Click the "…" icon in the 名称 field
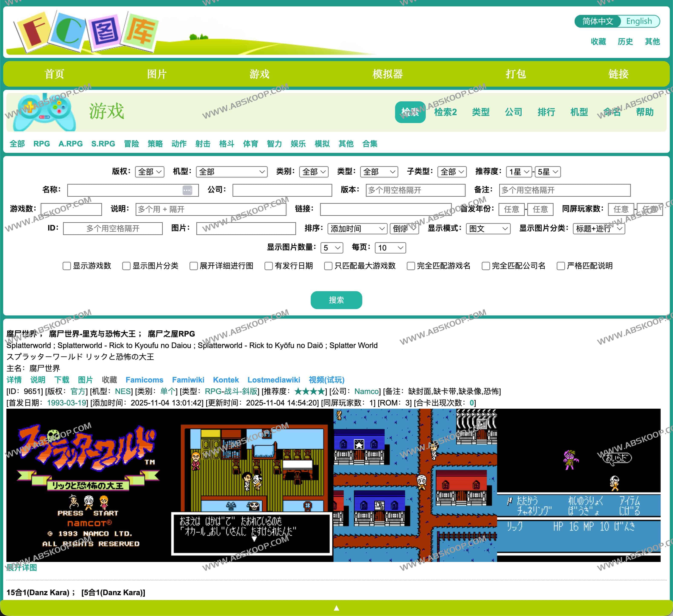 (x=188, y=190)
